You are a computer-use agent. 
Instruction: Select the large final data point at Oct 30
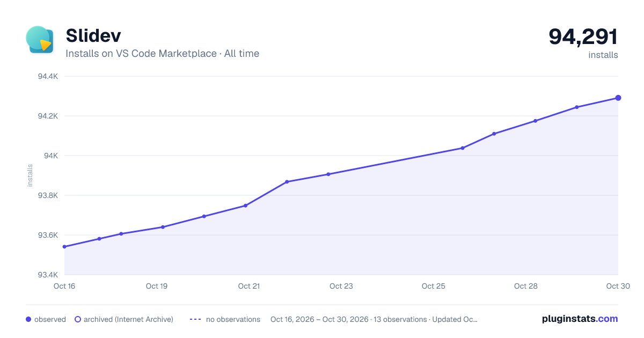coord(618,98)
